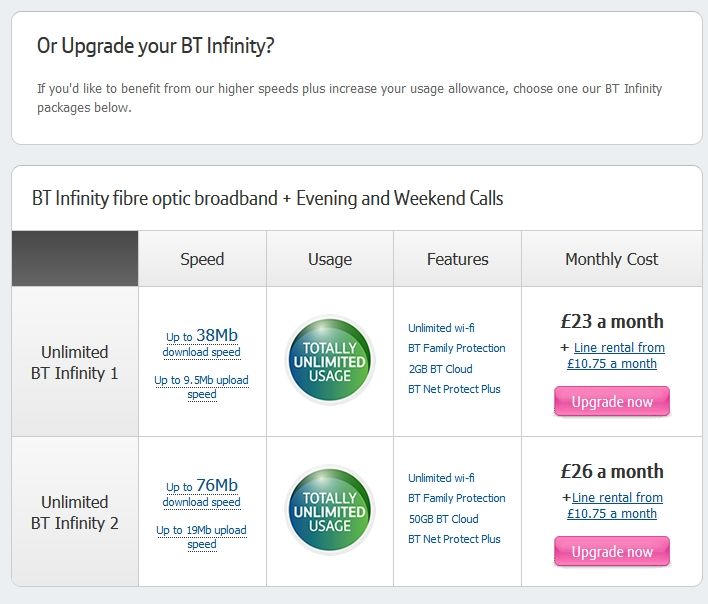Screen dimensions: 708x604
Task: Select the 2GB BT Cloud feature
Action: [x=440, y=369]
